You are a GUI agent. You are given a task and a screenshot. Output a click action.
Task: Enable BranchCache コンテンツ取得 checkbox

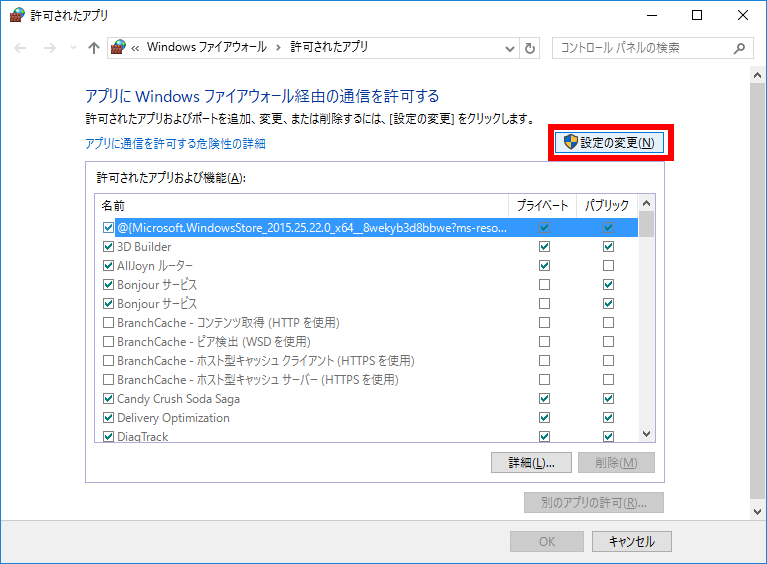(109, 323)
